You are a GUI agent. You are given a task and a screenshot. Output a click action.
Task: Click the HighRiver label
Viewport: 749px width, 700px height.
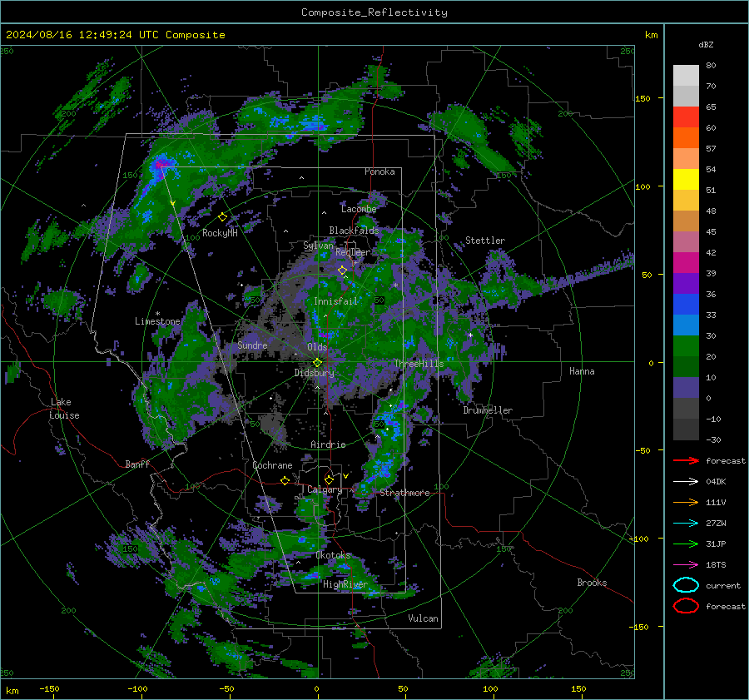tap(345, 584)
